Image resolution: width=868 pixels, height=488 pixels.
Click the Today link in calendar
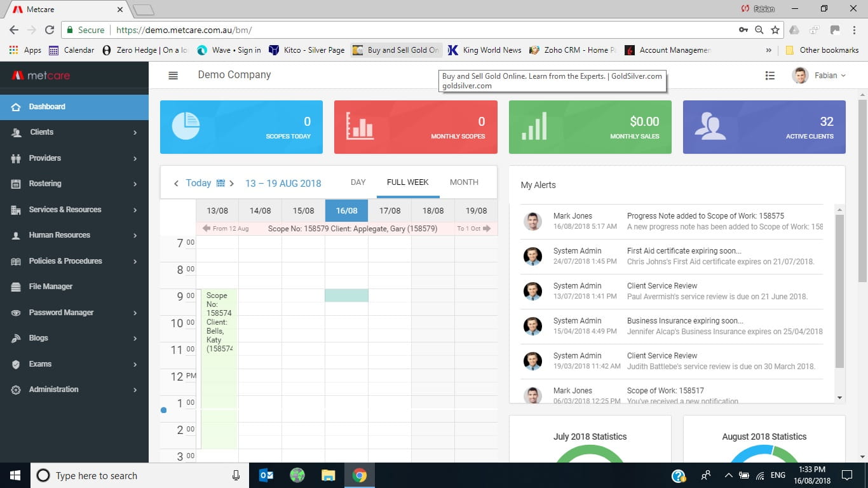point(198,183)
